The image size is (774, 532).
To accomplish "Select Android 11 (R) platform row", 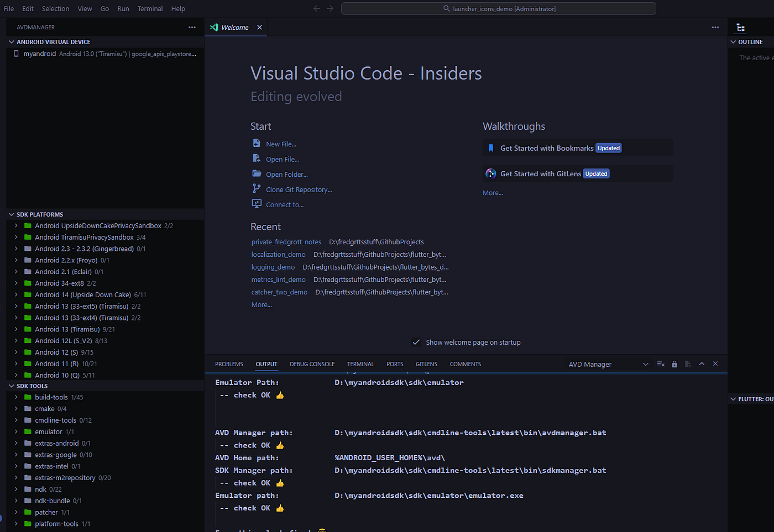I will click(x=105, y=364).
